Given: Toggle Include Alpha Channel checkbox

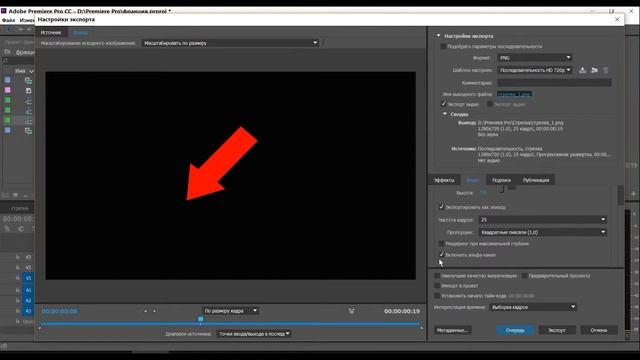Looking at the screenshot, I should pyautogui.click(x=441, y=255).
